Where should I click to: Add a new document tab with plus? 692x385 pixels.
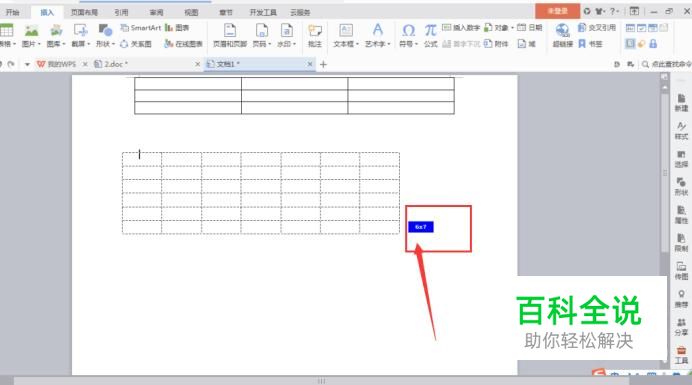(x=323, y=64)
